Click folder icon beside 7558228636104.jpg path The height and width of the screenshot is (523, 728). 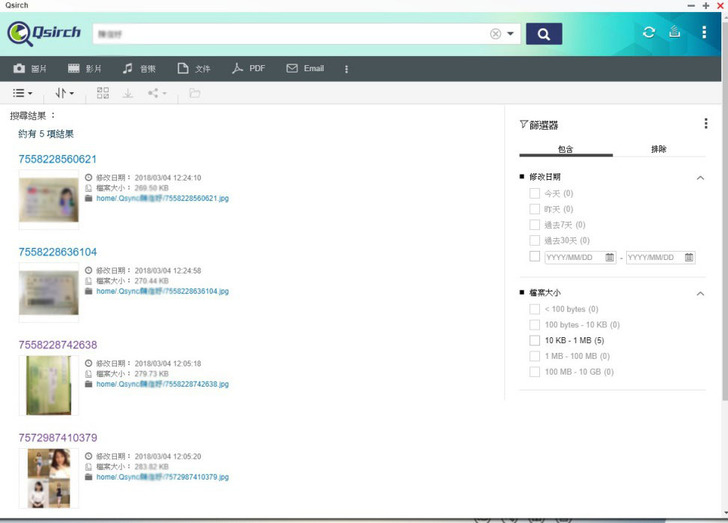click(89, 291)
